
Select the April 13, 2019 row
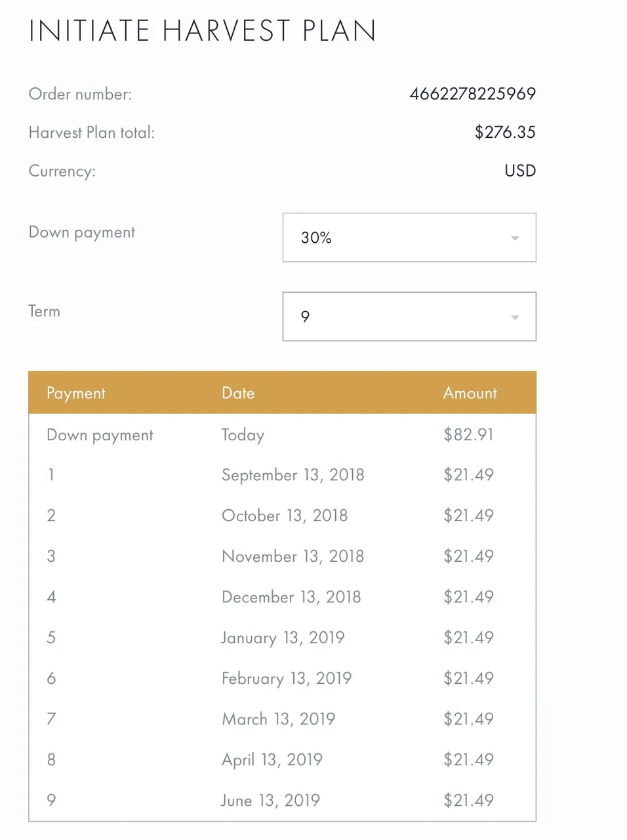click(x=282, y=760)
